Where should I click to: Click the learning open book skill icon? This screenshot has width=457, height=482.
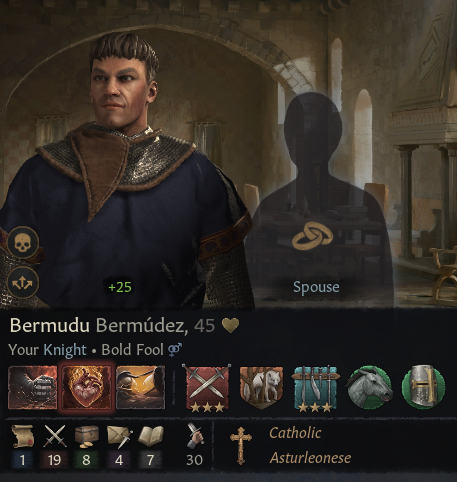click(x=151, y=436)
